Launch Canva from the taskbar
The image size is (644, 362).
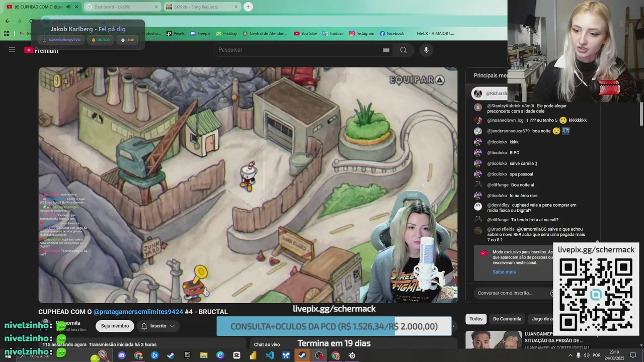point(220,355)
